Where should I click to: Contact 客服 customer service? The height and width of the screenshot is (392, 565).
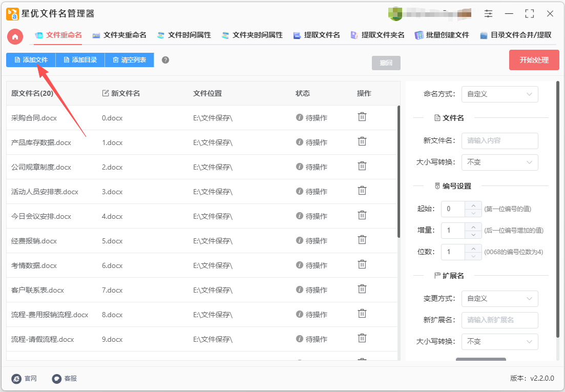(x=65, y=379)
